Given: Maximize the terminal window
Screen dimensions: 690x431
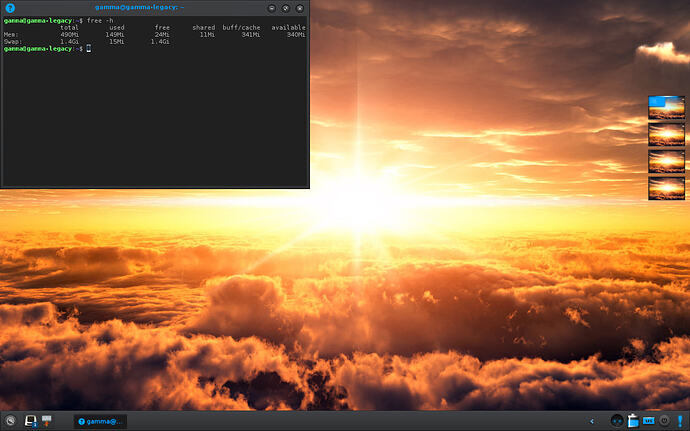Looking at the screenshot, I should pyautogui.click(x=286, y=8).
